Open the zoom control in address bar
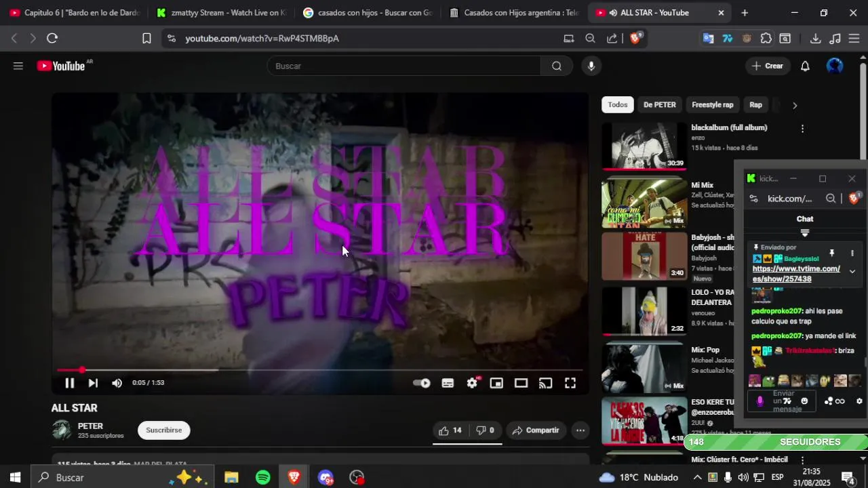The height and width of the screenshot is (488, 868). click(590, 39)
